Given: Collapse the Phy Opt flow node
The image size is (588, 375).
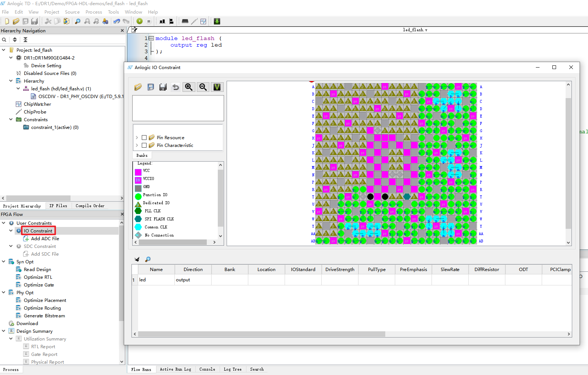Looking at the screenshot, I should 4,292.
